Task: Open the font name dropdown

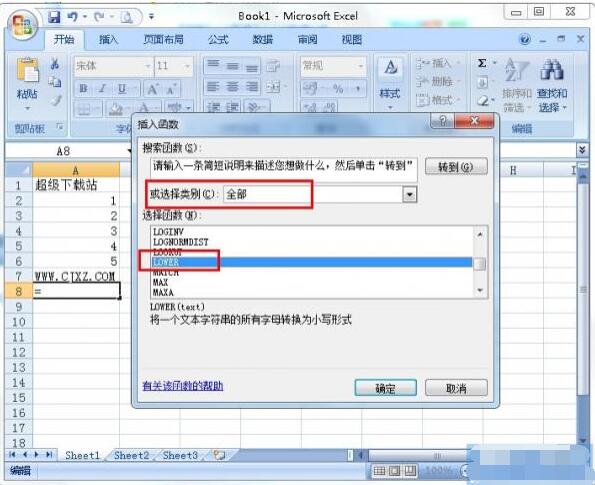Action: coord(148,66)
